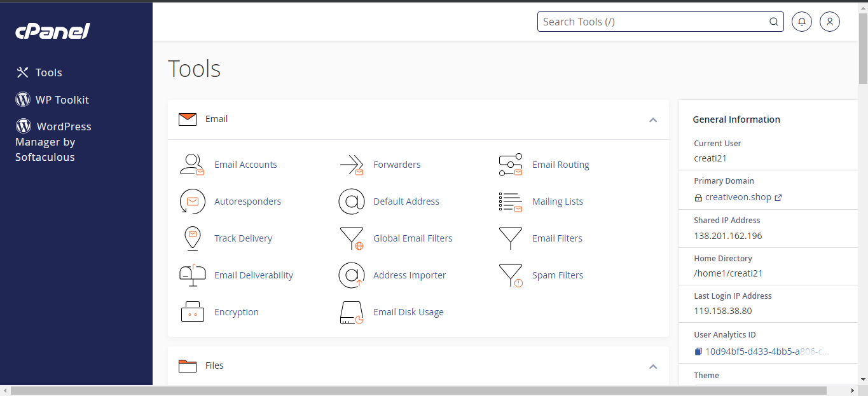Screen dimensions: 868x396
Task: Open the Address Importer link
Action: pyautogui.click(x=410, y=275)
